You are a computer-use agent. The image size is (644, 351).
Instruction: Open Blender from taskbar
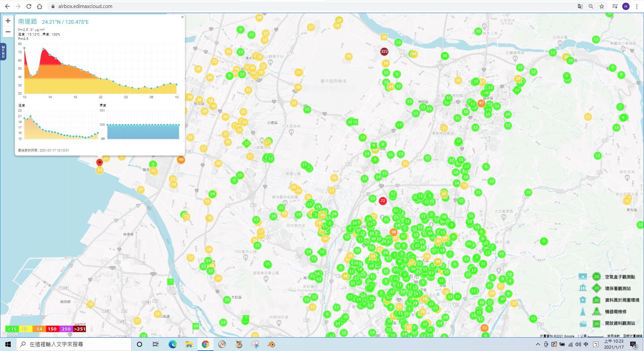point(271,344)
